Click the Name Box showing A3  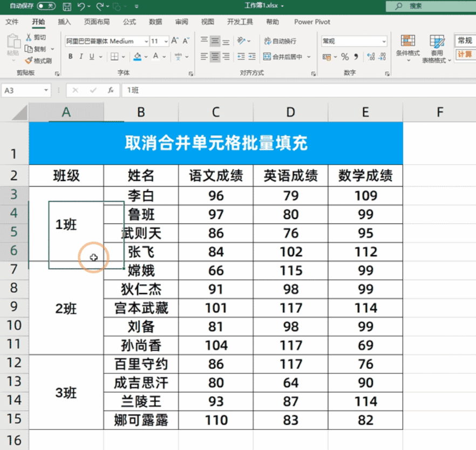[x=24, y=91]
